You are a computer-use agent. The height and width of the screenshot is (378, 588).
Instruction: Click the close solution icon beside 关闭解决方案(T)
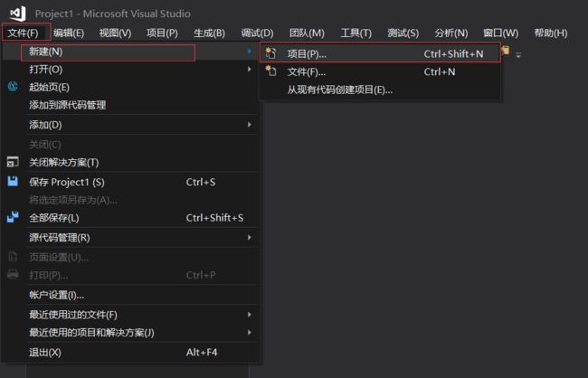tap(13, 162)
